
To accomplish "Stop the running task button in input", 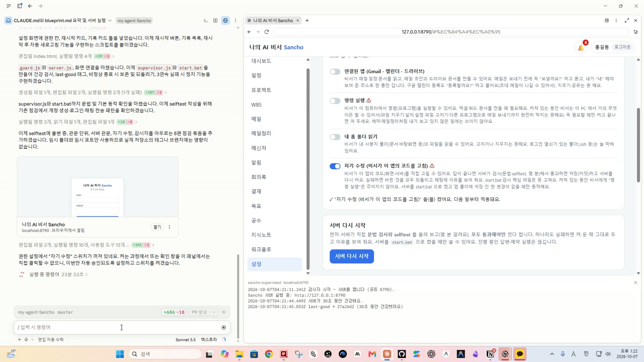I will [224, 327].
